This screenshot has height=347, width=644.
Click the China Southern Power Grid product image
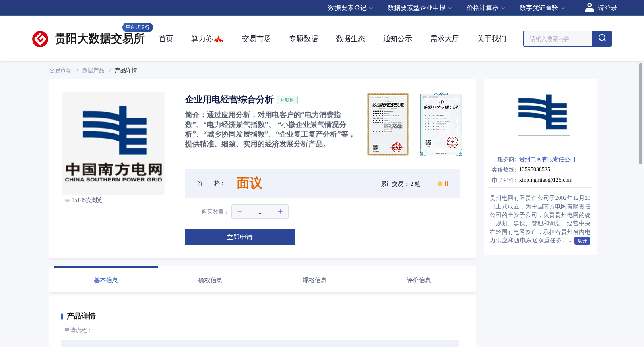point(114,144)
